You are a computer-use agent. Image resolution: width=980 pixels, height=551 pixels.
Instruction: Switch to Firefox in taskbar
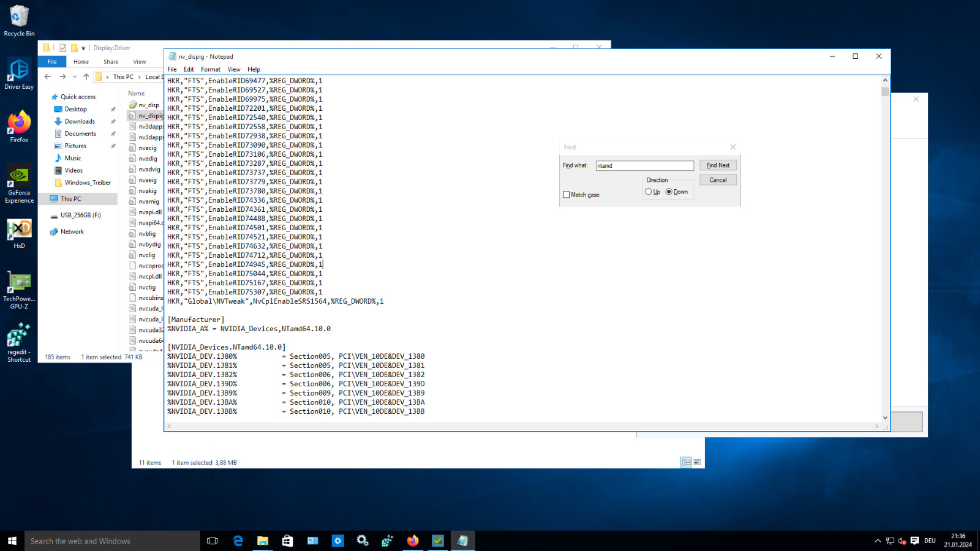[x=413, y=541]
